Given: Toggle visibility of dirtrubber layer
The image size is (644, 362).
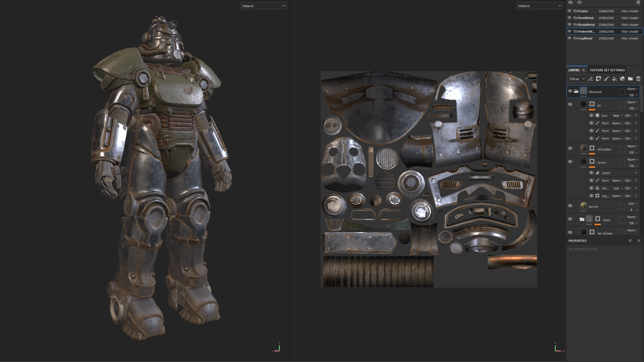Looking at the screenshot, I should (x=570, y=148).
